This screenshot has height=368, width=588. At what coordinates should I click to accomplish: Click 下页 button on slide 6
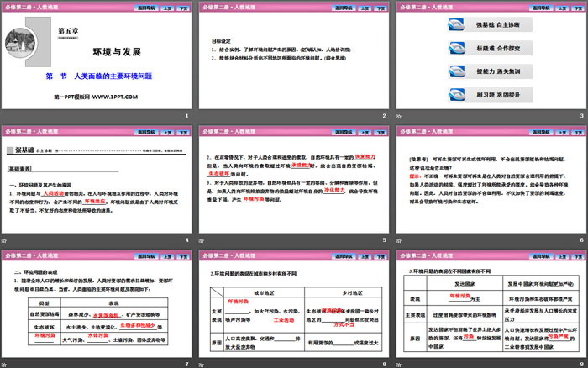click(578, 132)
